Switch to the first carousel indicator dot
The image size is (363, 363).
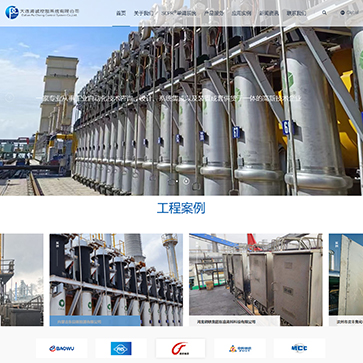pyautogui.click(x=177, y=181)
